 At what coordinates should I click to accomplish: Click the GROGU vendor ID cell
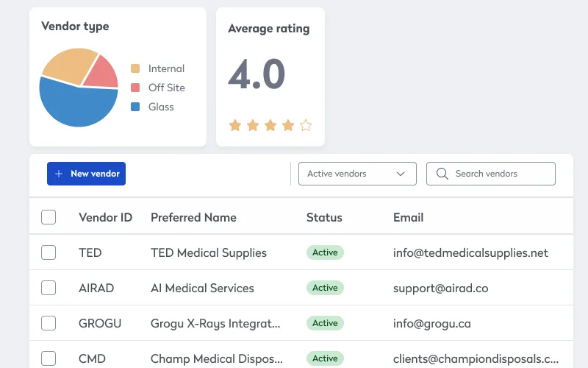(100, 323)
